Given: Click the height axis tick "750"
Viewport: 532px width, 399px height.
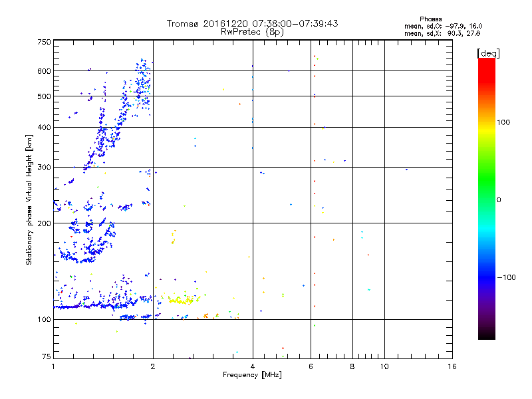Looking at the screenshot, I should click(44, 42).
